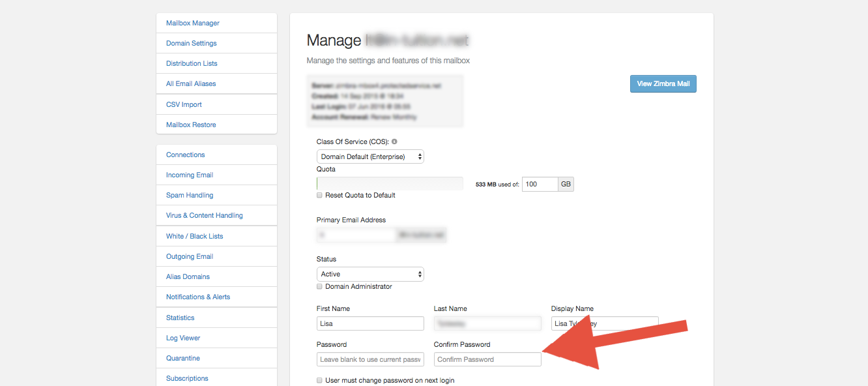Open Virus & Content Handling
Image resolution: width=868 pixels, height=386 pixels.
click(x=204, y=215)
